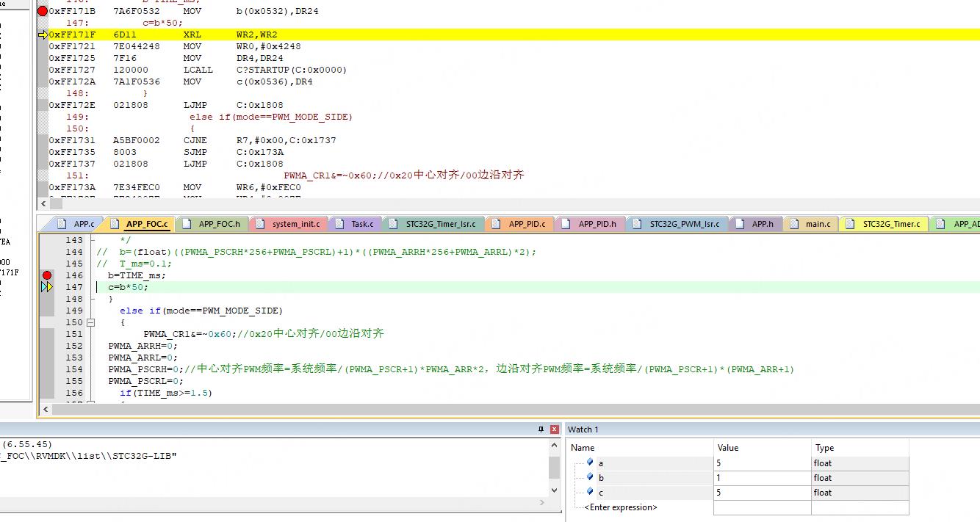Click the yellow program counter arrow at 0xFF171F
Image resolution: width=980 pixels, height=522 pixels.
pyautogui.click(x=42, y=35)
